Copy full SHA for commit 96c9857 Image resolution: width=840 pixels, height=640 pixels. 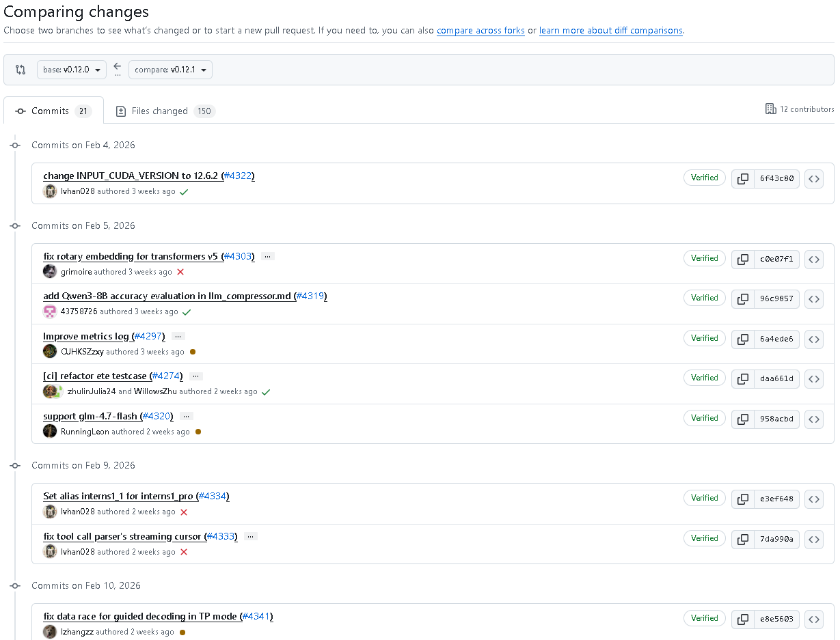[742, 299]
